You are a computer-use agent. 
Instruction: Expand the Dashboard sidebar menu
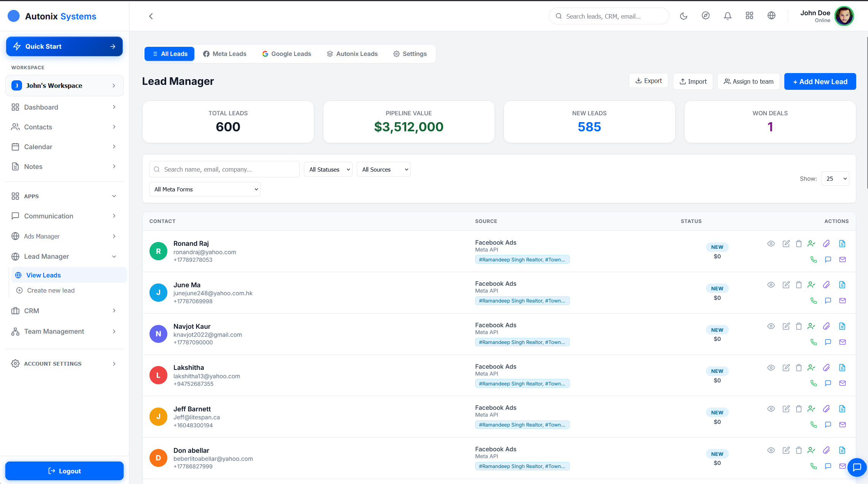(64, 107)
